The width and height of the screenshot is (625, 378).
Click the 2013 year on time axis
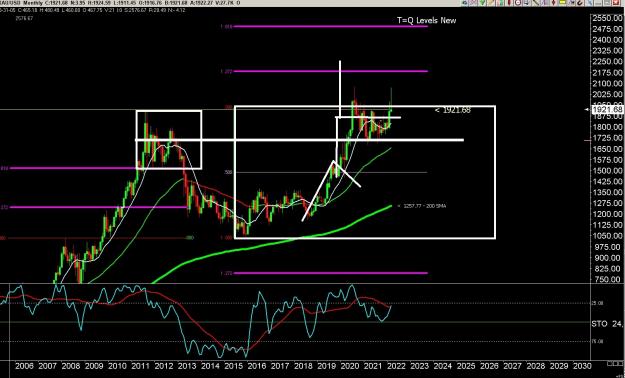[x=187, y=366]
